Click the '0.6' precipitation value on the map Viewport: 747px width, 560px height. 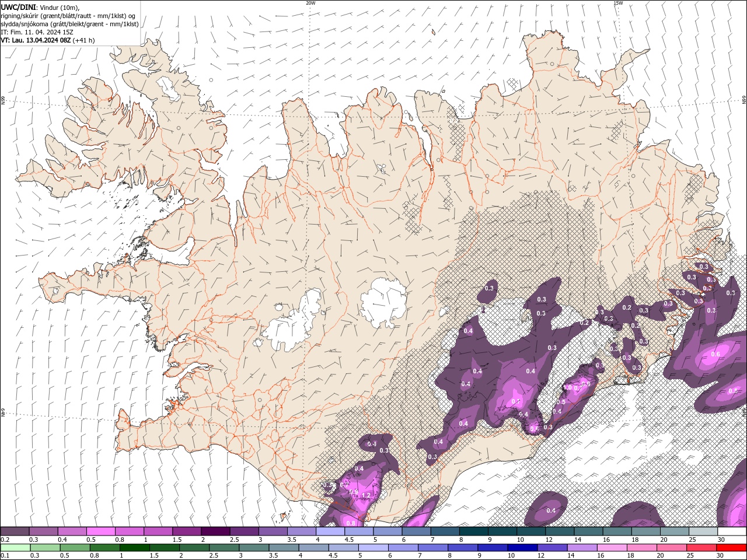click(x=715, y=354)
